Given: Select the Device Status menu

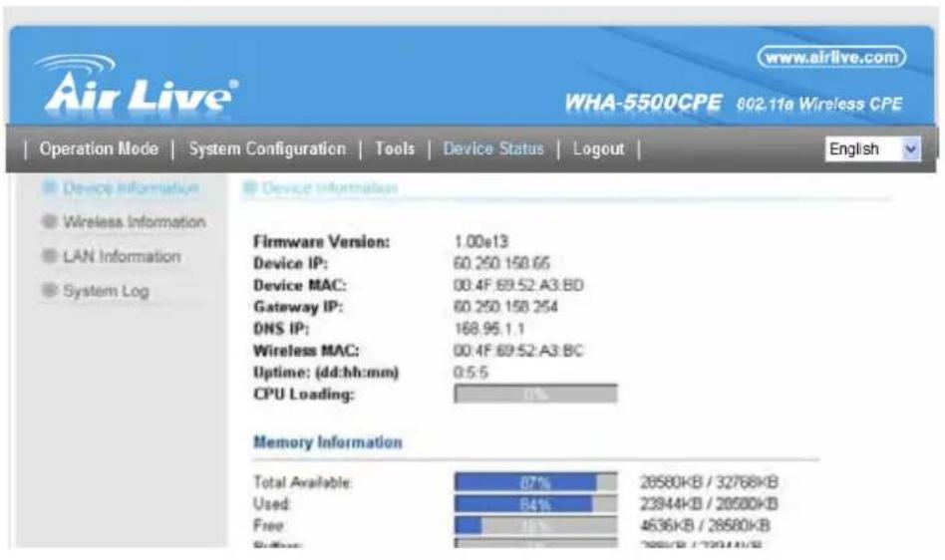Looking at the screenshot, I should (493, 148).
